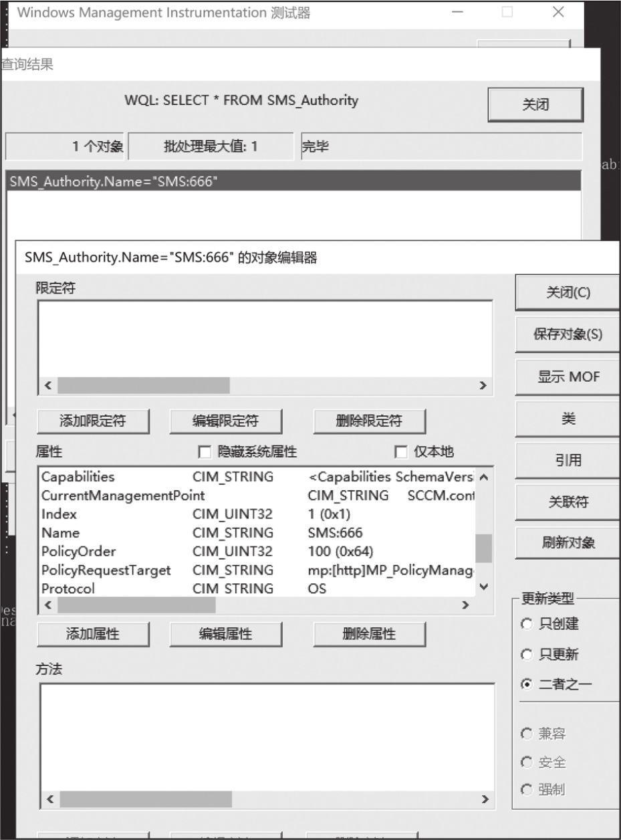The width and height of the screenshot is (621, 840).
Task: Add a property with 添加属性
Action: click(93, 634)
